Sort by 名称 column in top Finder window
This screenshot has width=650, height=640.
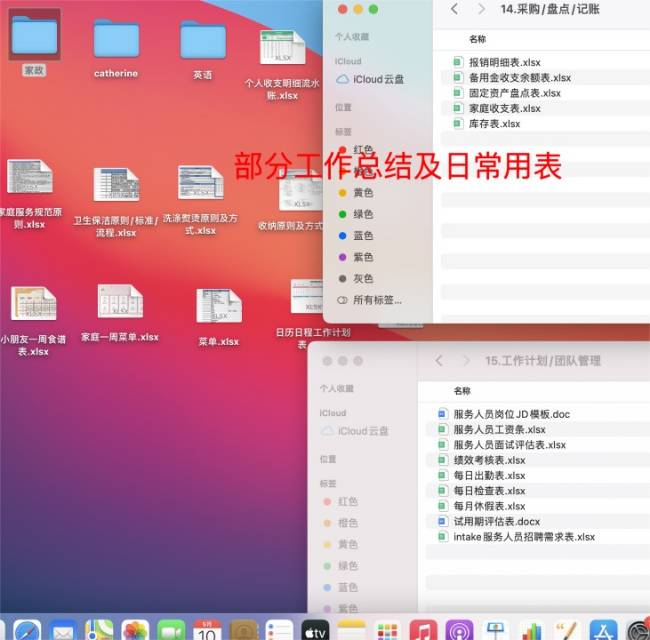478,39
